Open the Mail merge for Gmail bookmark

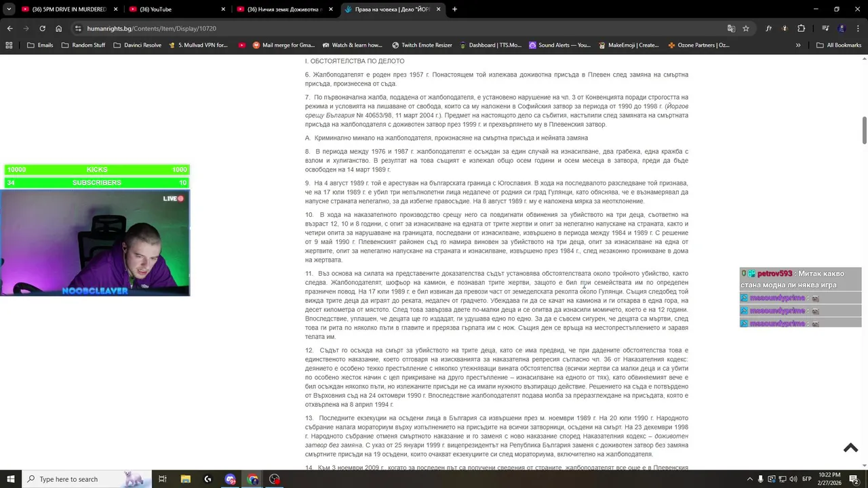click(x=283, y=45)
